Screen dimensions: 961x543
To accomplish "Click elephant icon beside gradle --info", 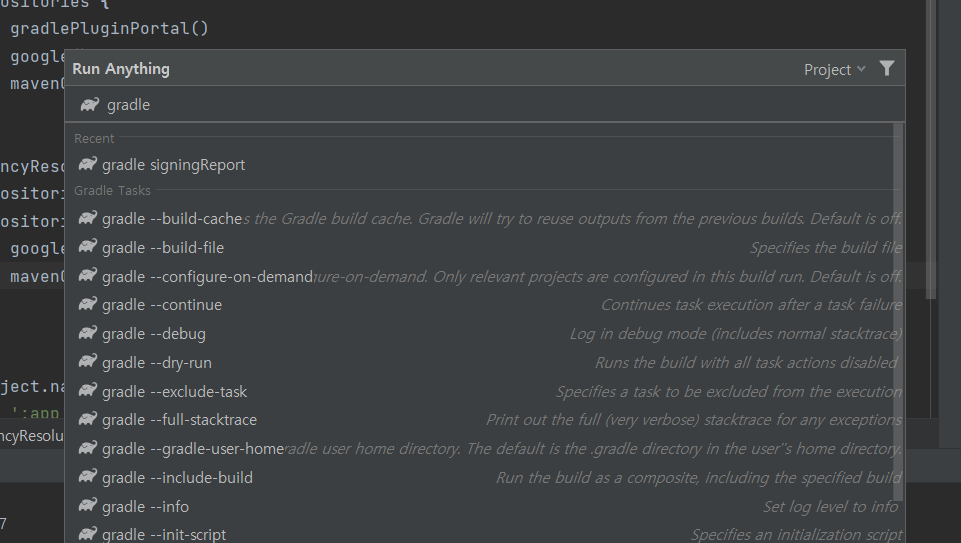I will [88, 506].
